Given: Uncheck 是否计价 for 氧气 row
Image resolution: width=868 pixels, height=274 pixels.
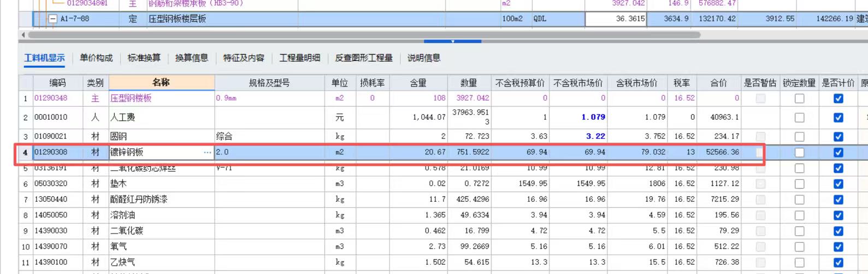Looking at the screenshot, I should (x=838, y=247).
